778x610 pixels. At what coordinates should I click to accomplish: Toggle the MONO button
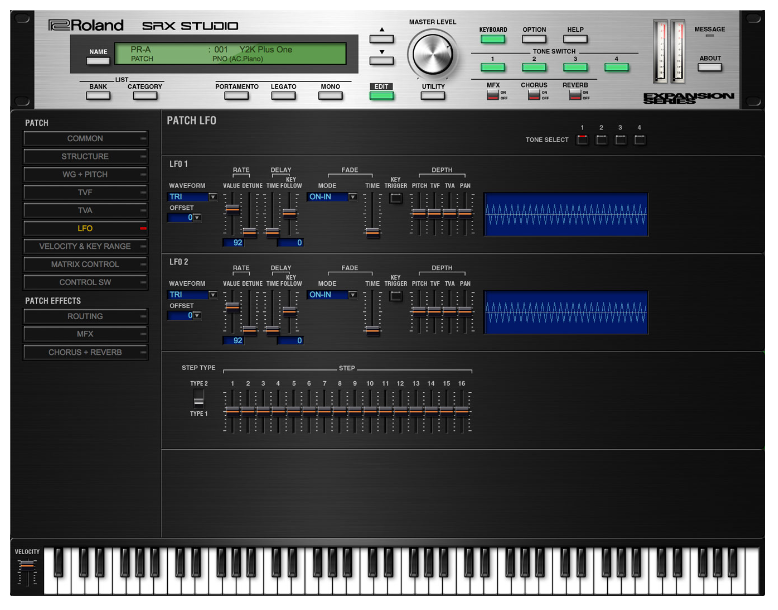[330, 95]
